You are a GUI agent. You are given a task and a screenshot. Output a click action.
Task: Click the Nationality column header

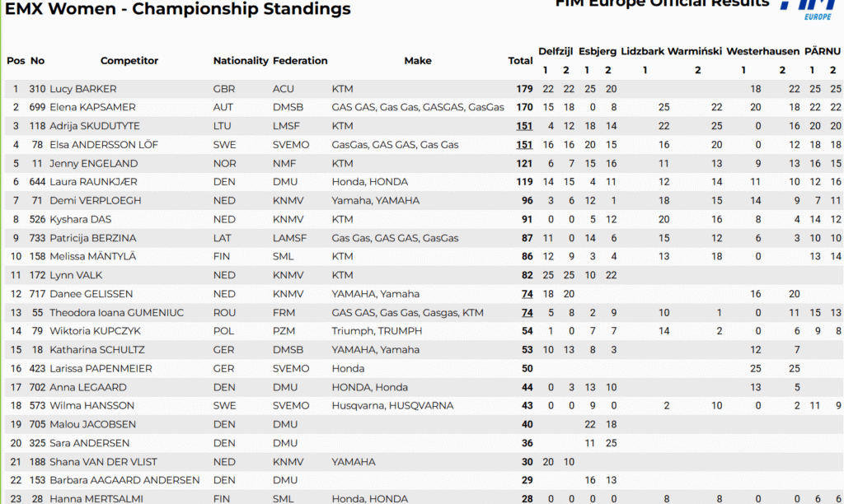(x=241, y=61)
